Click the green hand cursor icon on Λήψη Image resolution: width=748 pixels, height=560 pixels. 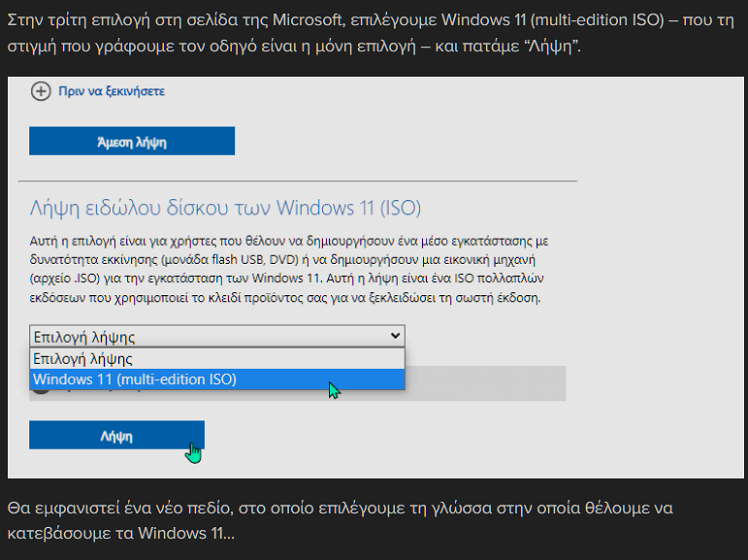click(193, 452)
